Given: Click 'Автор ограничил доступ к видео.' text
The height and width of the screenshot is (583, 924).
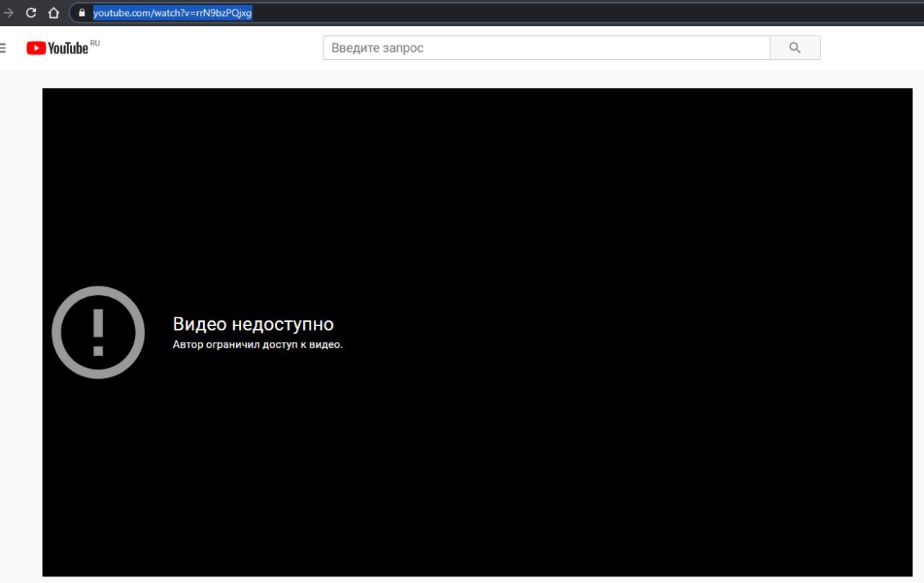Looking at the screenshot, I should 258,345.
